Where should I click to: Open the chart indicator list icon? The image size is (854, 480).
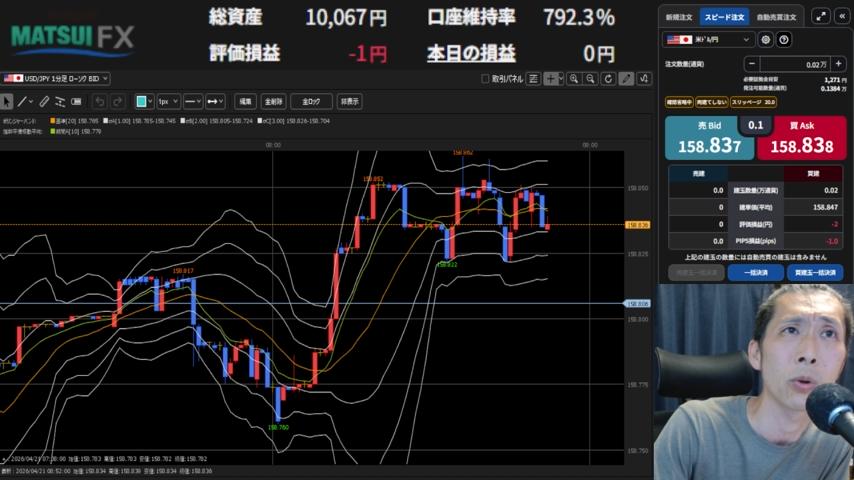tap(534, 79)
